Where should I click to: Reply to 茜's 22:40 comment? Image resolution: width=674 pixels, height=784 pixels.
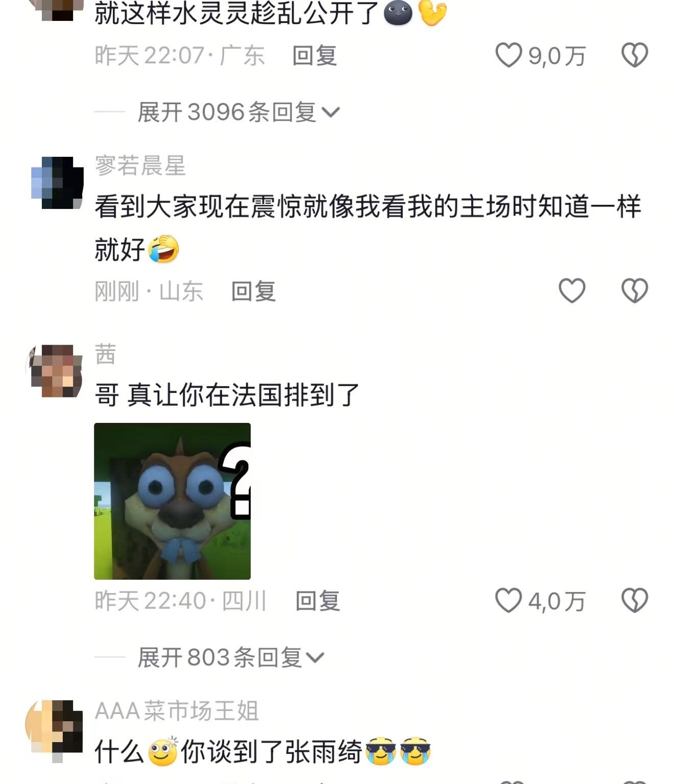[x=318, y=601]
